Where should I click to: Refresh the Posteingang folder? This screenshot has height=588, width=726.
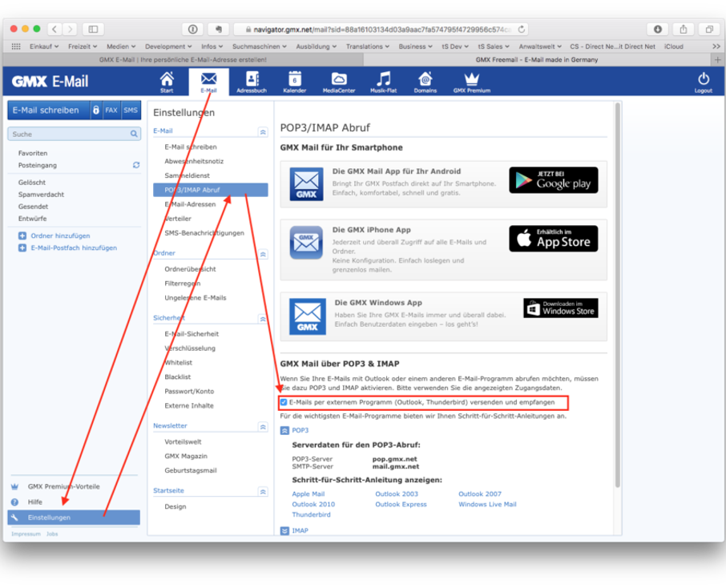[x=136, y=165]
